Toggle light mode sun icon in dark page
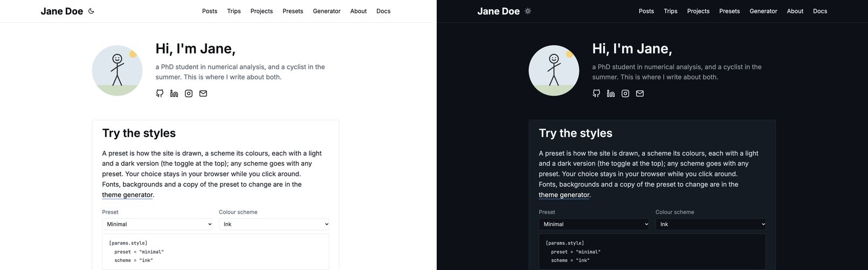 coord(528,11)
